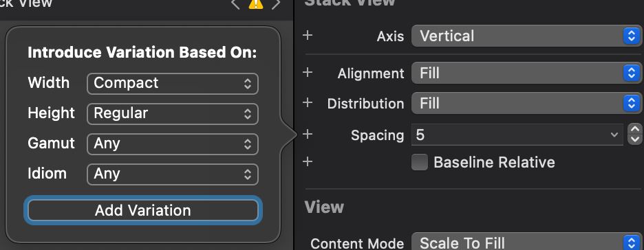
Task: Open the Alignment Fill dropdown
Action: coord(526,73)
